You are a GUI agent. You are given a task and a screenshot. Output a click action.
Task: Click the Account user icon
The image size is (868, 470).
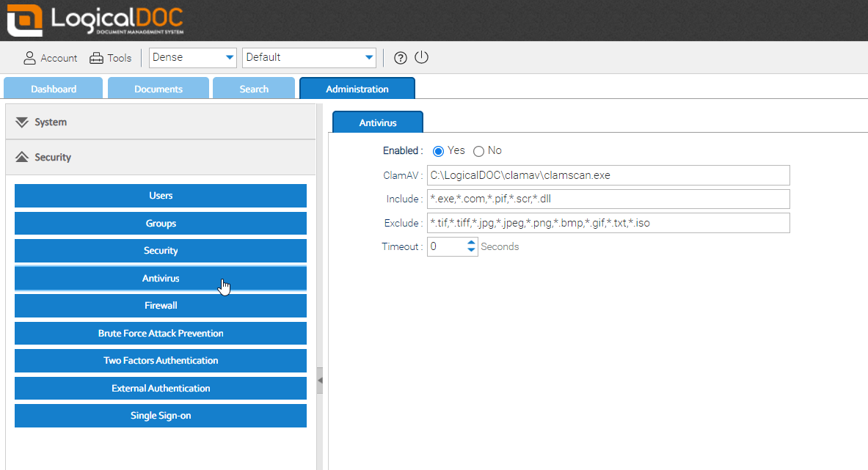29,57
